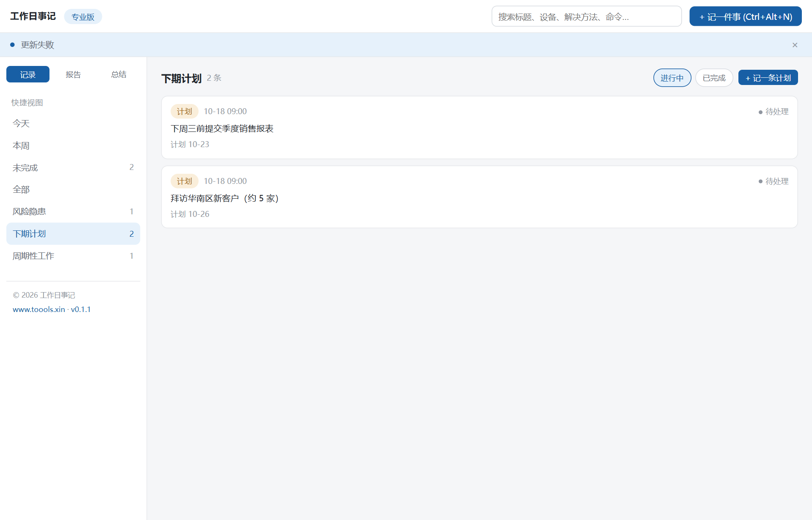This screenshot has width=812, height=520.
Task: Open the 周期性工作 view
Action: click(73, 256)
